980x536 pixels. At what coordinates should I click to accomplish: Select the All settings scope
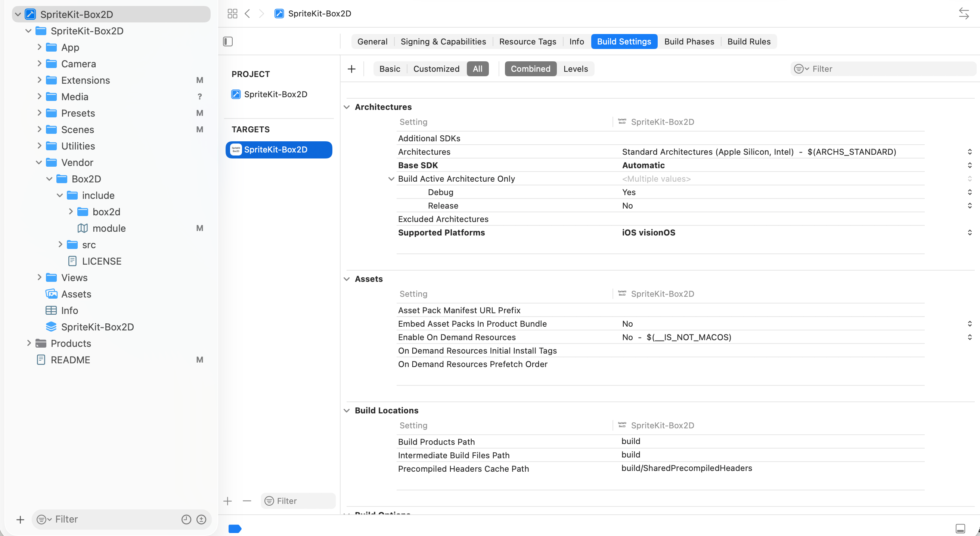(477, 69)
